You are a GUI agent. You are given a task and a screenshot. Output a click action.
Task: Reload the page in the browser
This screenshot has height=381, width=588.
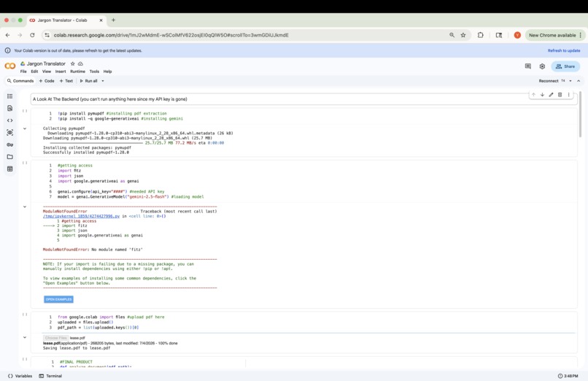(32, 35)
